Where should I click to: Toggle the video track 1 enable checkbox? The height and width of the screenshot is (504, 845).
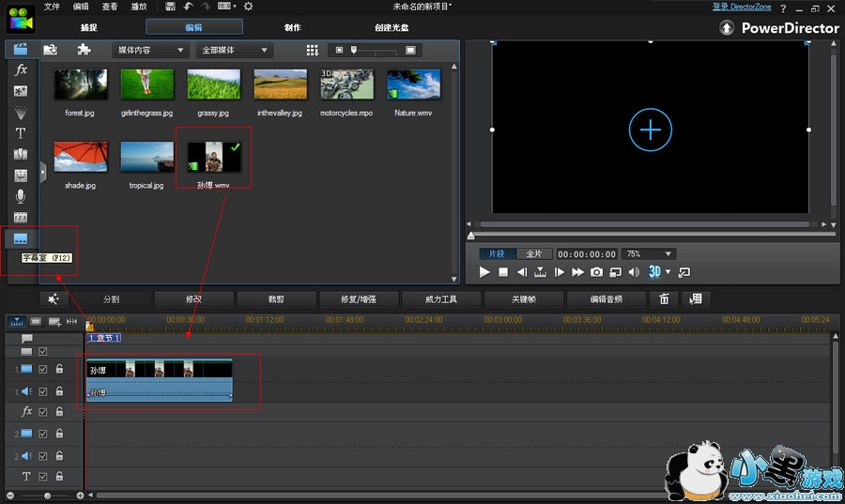[42, 370]
